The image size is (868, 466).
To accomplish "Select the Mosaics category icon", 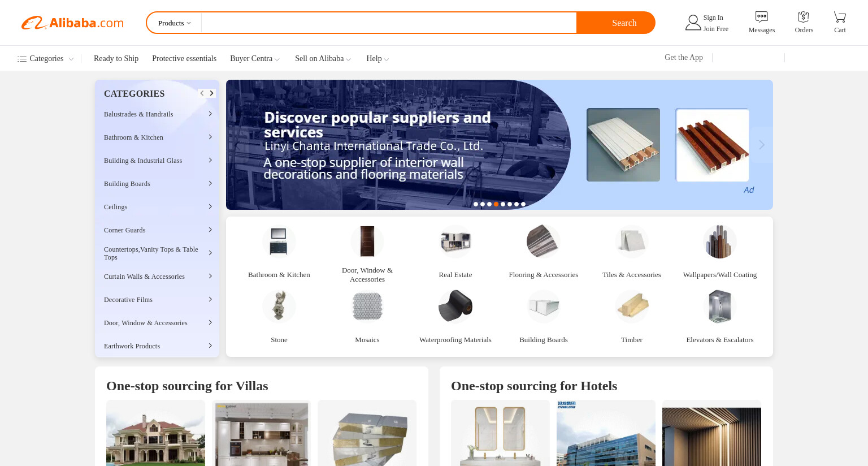I will 367,306.
